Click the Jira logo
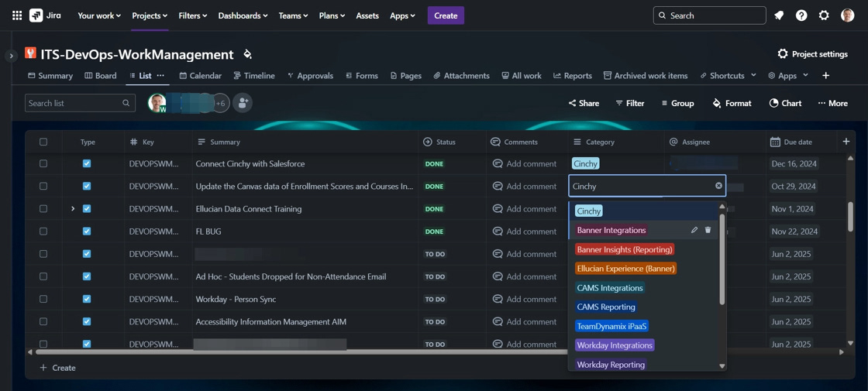The height and width of the screenshot is (391, 868). click(x=46, y=15)
